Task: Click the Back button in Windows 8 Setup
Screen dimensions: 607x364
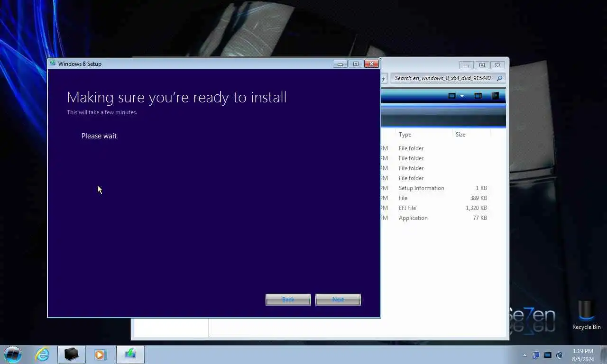Action: point(288,300)
